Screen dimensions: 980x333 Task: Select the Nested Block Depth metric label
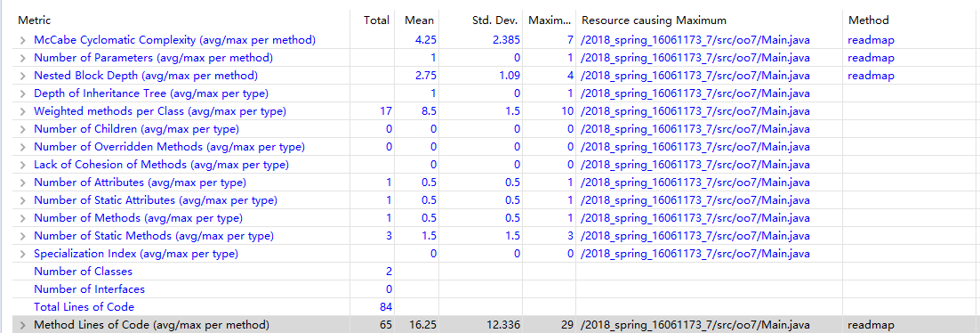146,76
